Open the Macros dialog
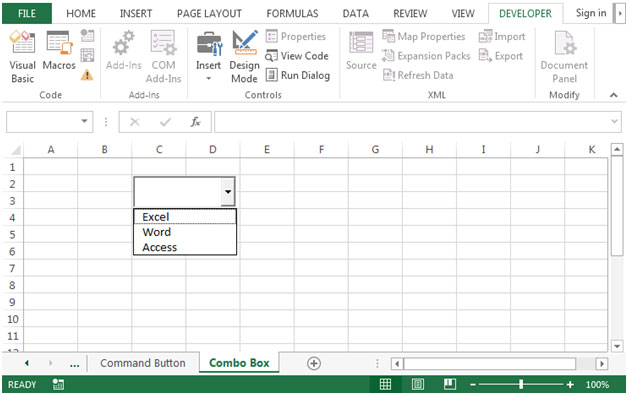 click(x=59, y=50)
